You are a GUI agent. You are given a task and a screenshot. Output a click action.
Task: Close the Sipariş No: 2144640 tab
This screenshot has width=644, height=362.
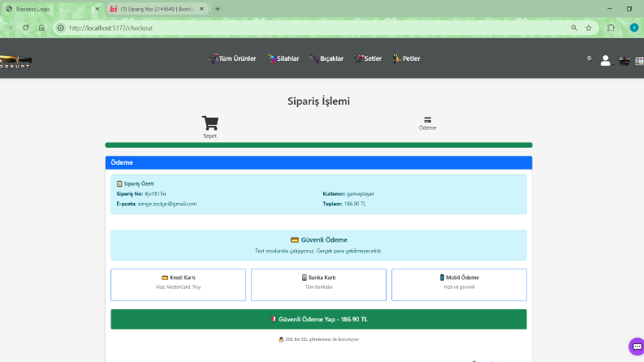201,9
